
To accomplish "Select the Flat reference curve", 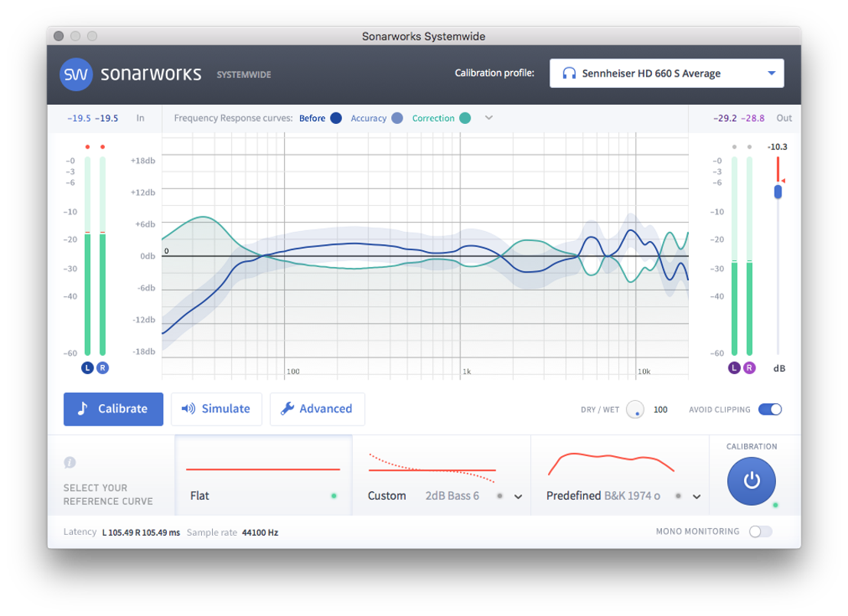I will click(x=263, y=475).
